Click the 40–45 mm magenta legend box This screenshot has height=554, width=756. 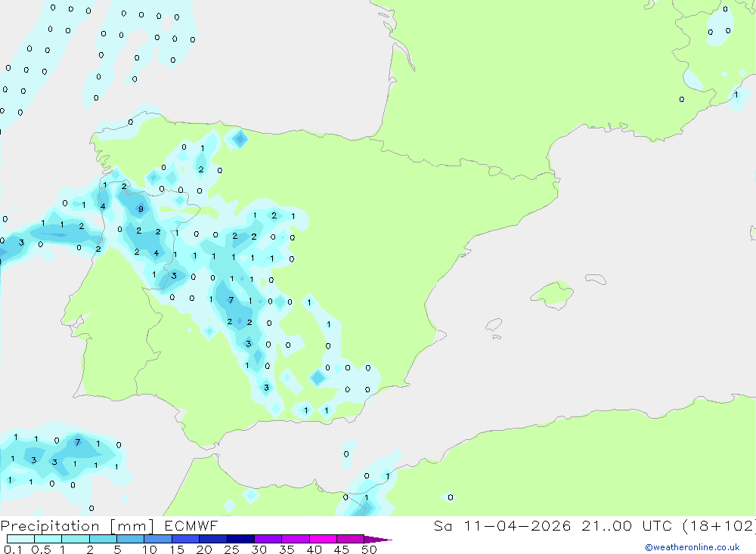(323, 539)
